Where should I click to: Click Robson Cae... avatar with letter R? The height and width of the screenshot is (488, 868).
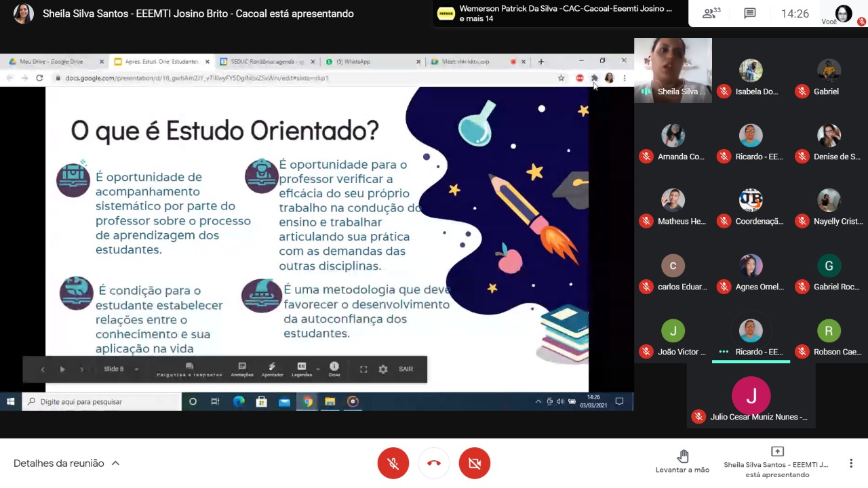pos(829,331)
